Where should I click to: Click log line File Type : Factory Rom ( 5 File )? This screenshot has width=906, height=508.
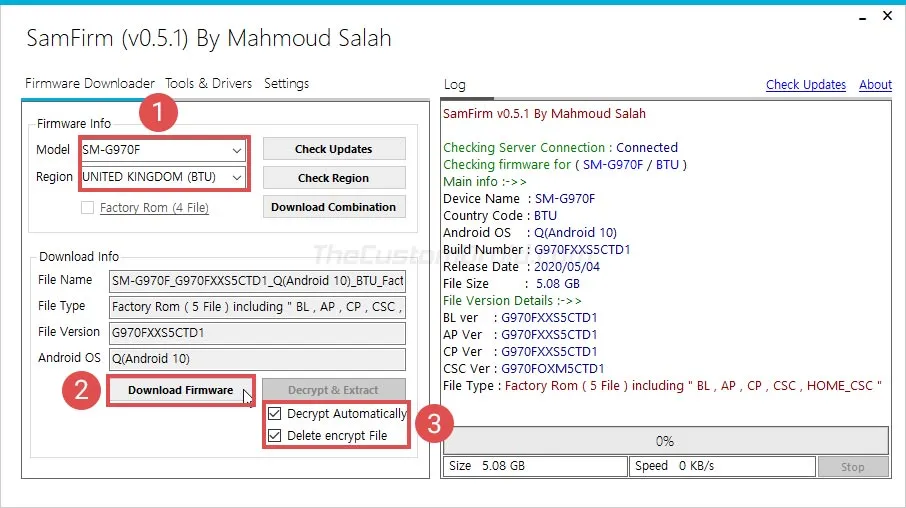pyautogui.click(x=662, y=385)
